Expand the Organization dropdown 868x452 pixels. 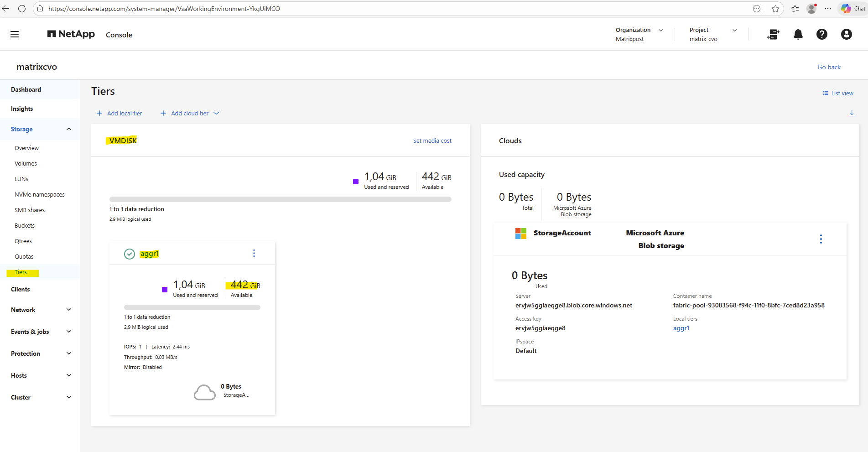click(661, 30)
